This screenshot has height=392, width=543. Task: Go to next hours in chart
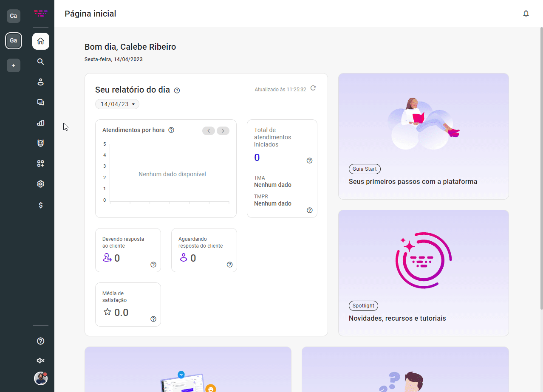223,131
